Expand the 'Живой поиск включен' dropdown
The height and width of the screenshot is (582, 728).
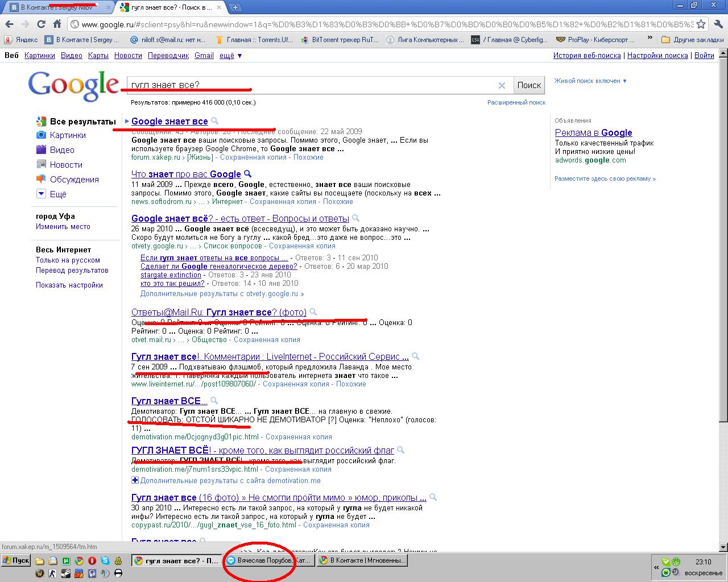point(590,81)
